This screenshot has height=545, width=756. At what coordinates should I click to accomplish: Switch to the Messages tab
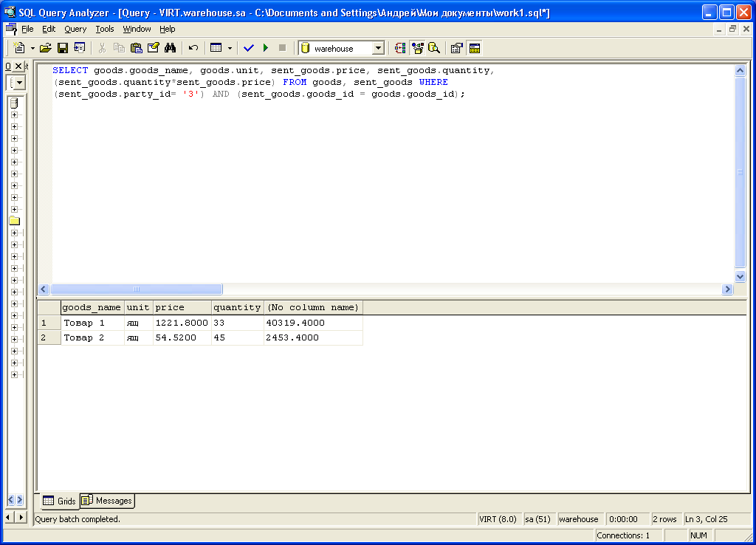(108, 501)
